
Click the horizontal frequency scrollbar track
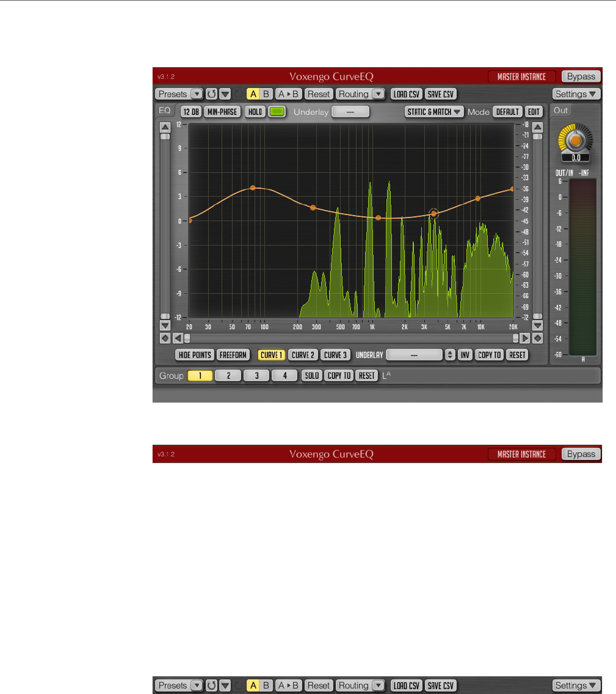pyautogui.click(x=351, y=338)
